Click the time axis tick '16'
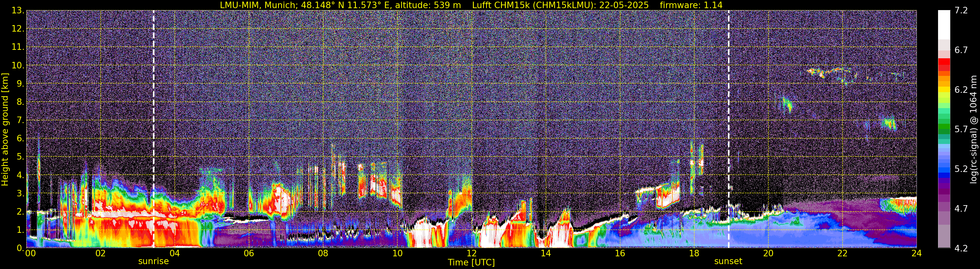Image resolution: width=980 pixels, height=269 pixels. [620, 254]
